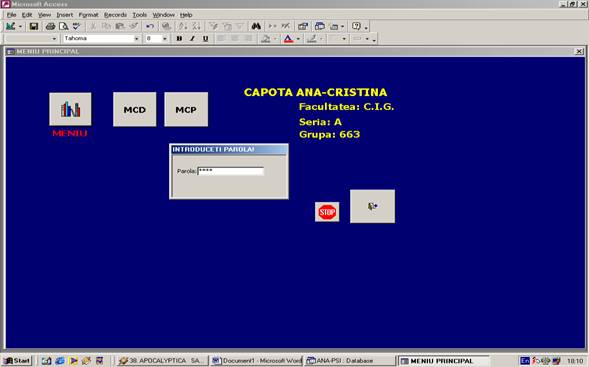Viewport: 589px width, 367px height.
Task: Toggle Underline formatting
Action: point(205,39)
